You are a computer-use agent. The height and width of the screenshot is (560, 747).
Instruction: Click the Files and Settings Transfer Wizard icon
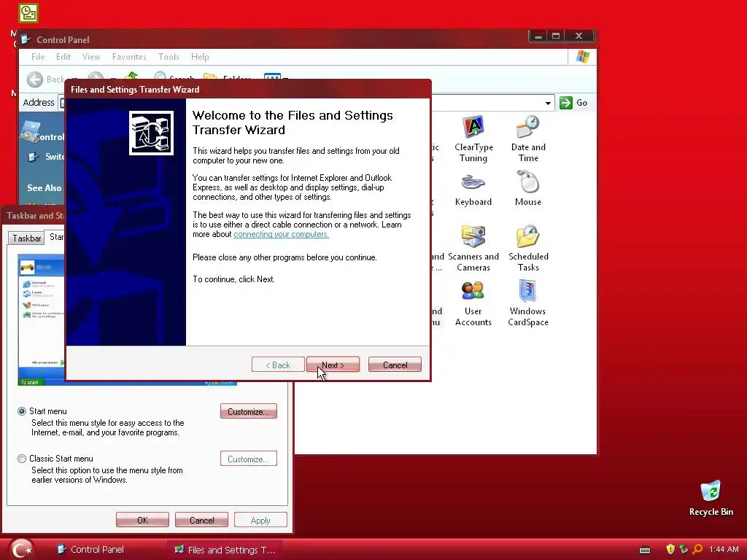[x=151, y=133]
